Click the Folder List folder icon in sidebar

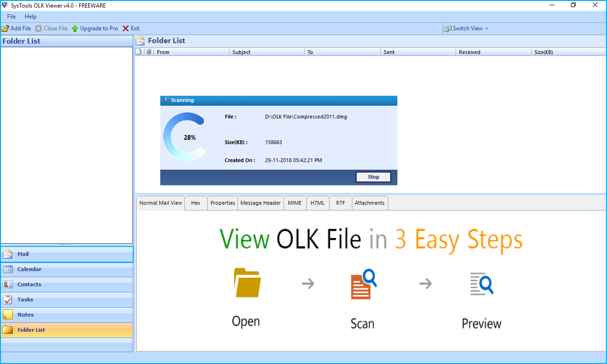click(8, 330)
